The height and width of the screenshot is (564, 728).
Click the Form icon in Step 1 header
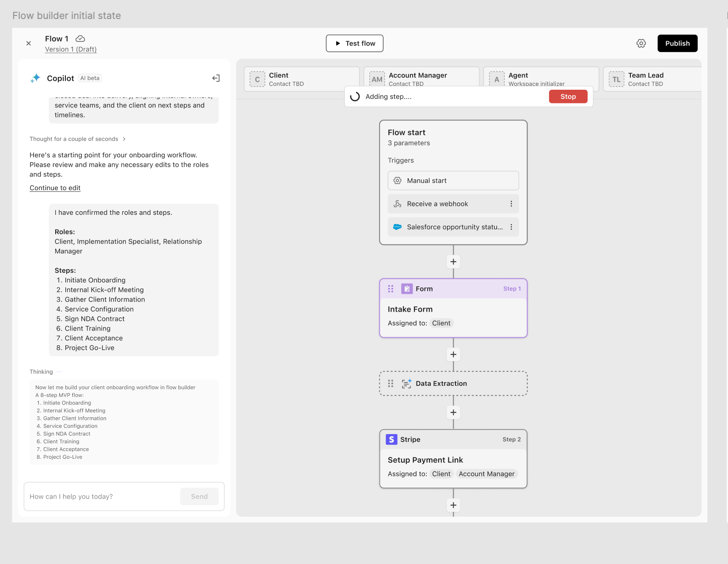pyautogui.click(x=407, y=289)
